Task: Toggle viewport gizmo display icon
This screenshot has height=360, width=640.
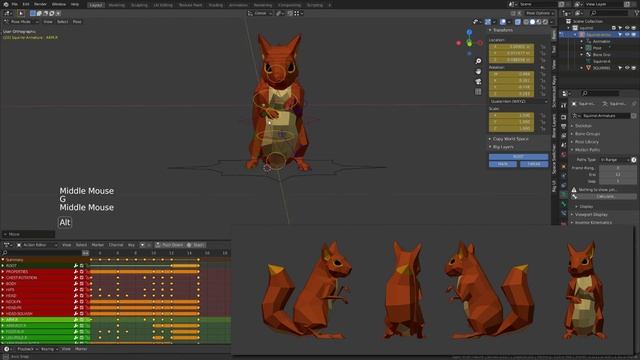Action: pyautogui.click(x=488, y=22)
